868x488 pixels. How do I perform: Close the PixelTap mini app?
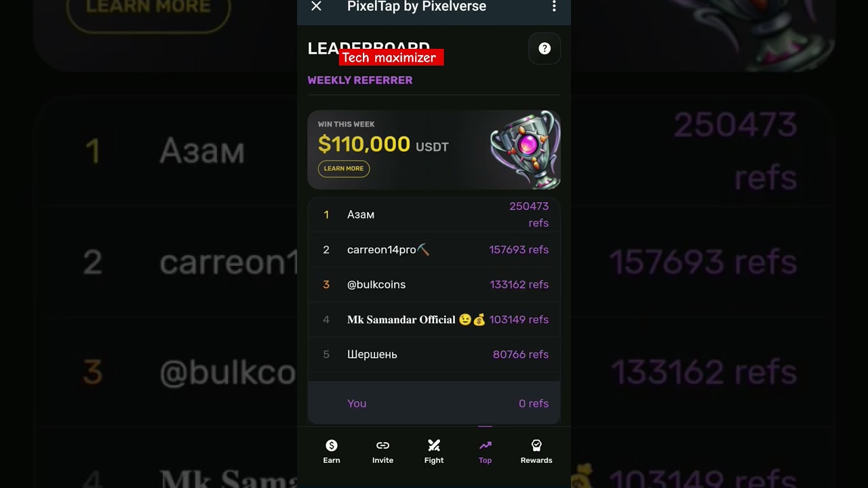(x=316, y=7)
